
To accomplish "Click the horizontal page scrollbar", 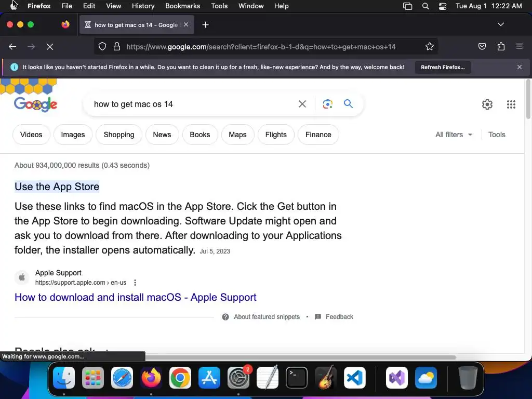I will click(x=300, y=357).
